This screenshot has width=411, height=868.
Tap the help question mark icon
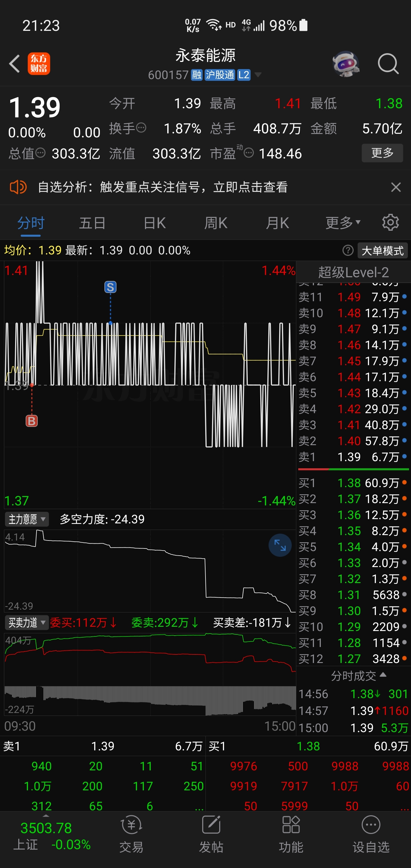pos(348,250)
